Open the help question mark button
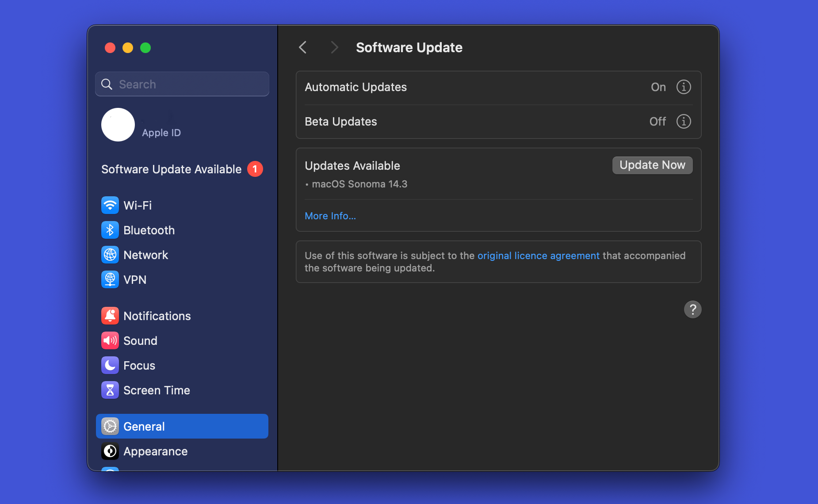Viewport: 818px width, 504px height. (692, 309)
